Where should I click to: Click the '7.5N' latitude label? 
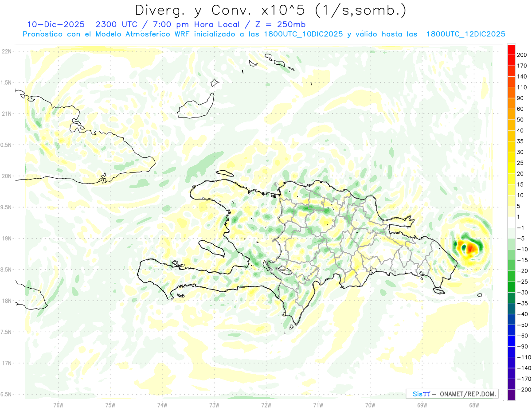[6, 332]
